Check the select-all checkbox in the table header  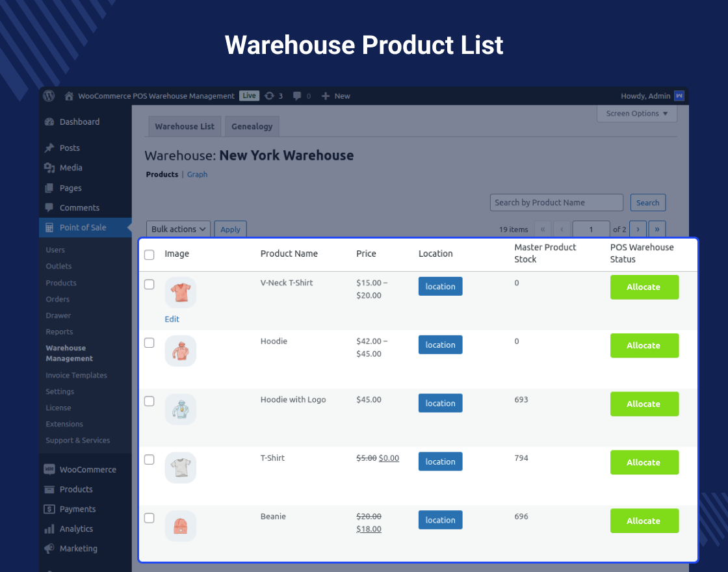point(149,255)
